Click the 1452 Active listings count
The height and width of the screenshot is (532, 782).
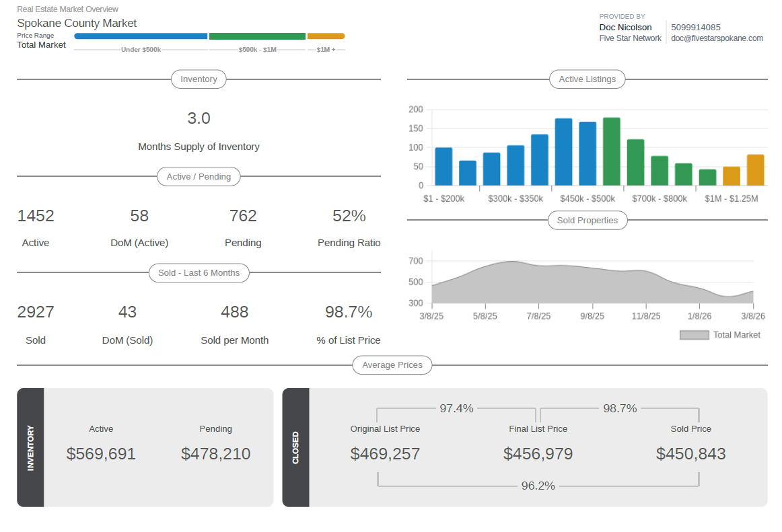(36, 216)
